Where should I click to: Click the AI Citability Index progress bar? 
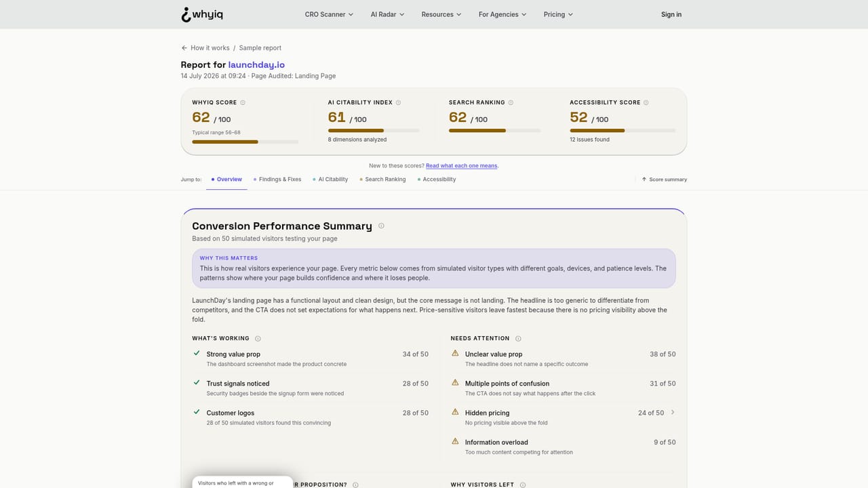tap(374, 130)
